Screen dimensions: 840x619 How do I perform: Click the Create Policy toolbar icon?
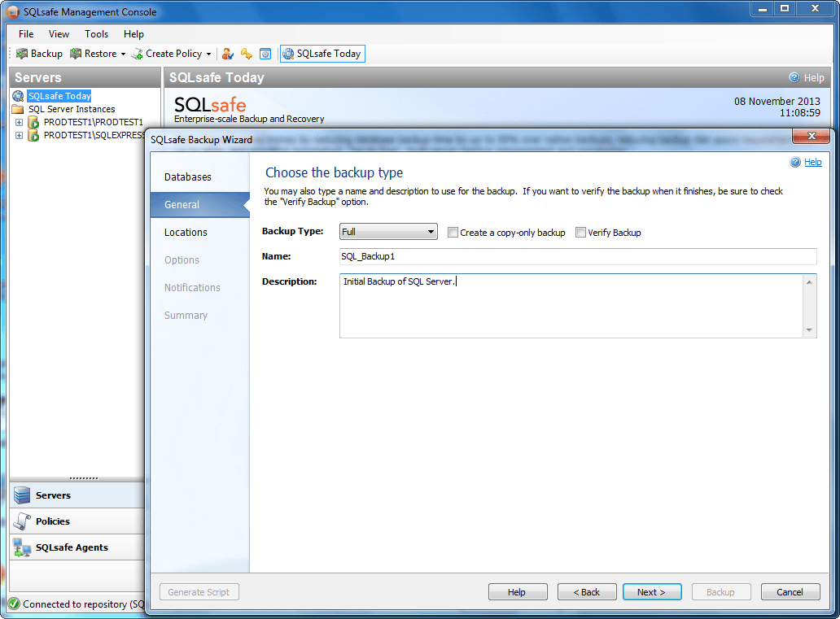point(137,54)
